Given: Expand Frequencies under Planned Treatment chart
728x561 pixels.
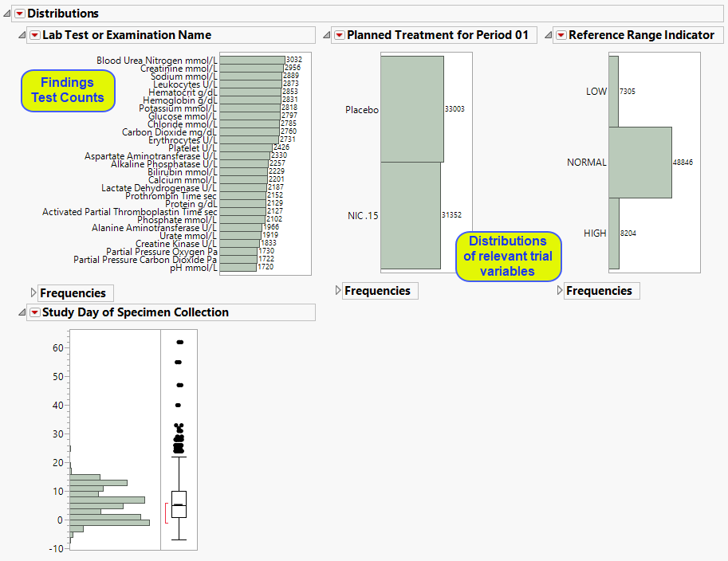Looking at the screenshot, I should [x=337, y=291].
